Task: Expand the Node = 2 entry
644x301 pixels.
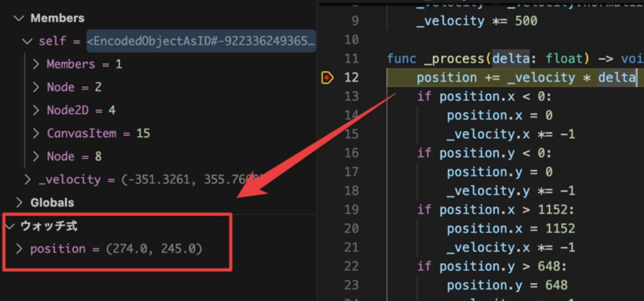Action: click(36, 87)
